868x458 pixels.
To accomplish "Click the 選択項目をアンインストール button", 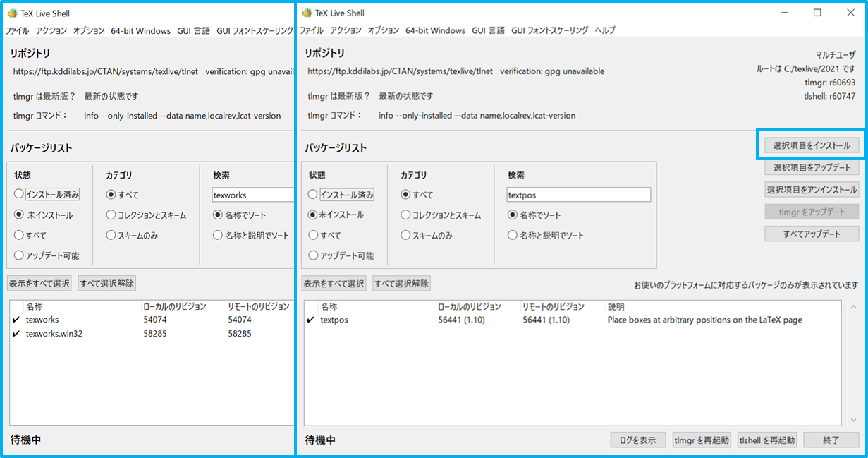I will click(811, 189).
